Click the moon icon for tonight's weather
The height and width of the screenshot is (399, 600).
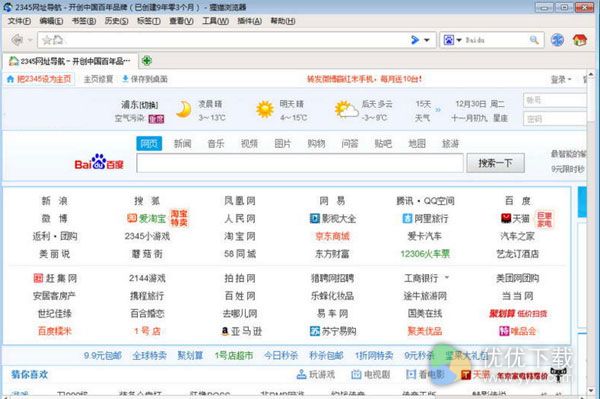(184, 109)
